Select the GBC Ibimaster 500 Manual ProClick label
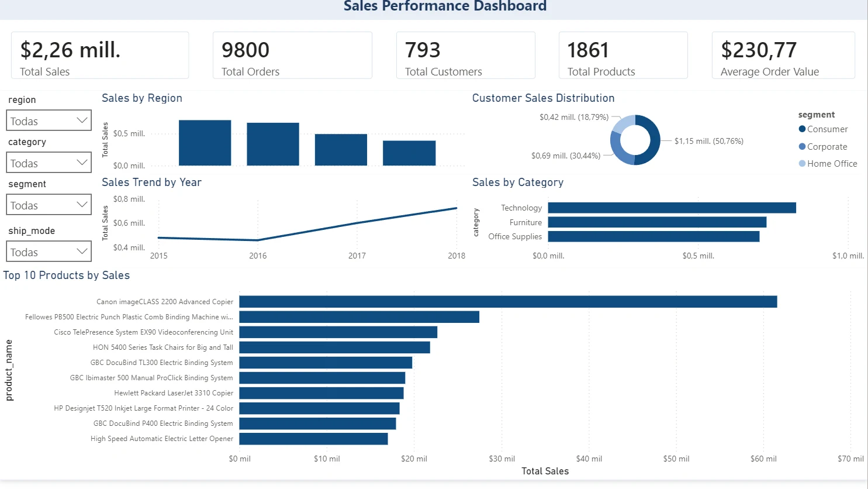 (151, 378)
